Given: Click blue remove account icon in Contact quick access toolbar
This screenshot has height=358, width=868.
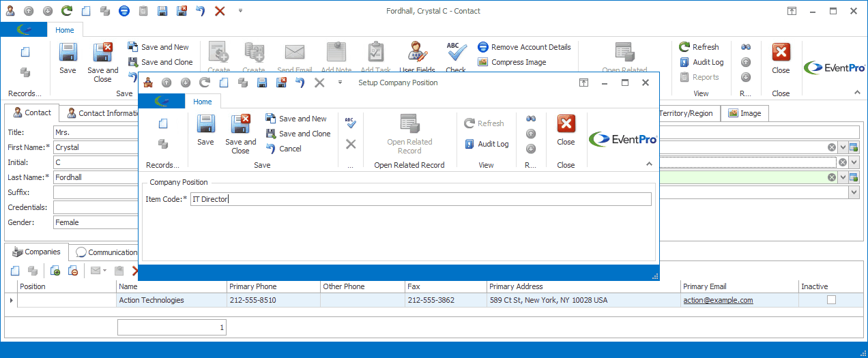Looking at the screenshot, I should pos(124,11).
